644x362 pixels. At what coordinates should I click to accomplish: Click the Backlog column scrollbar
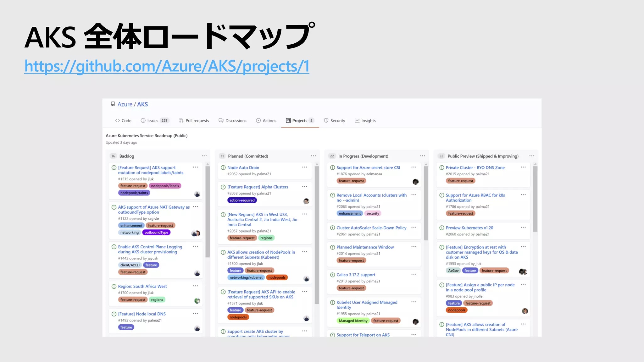[208, 212]
